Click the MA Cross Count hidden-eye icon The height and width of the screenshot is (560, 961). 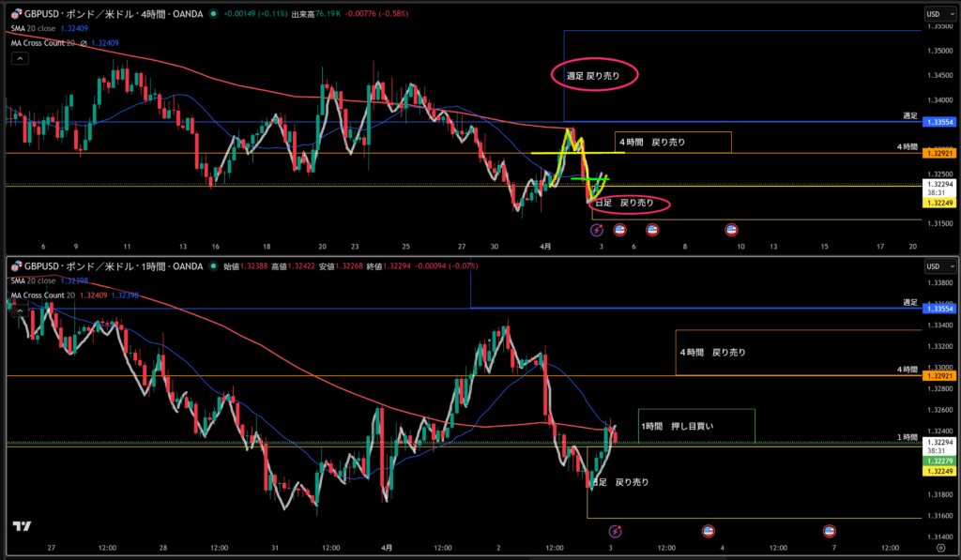pyautogui.click(x=84, y=43)
